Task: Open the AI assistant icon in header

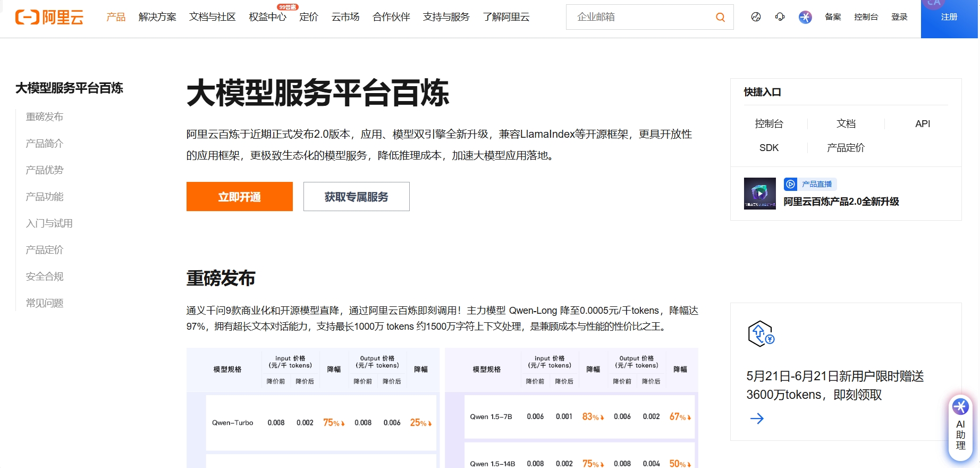Action: tap(805, 17)
